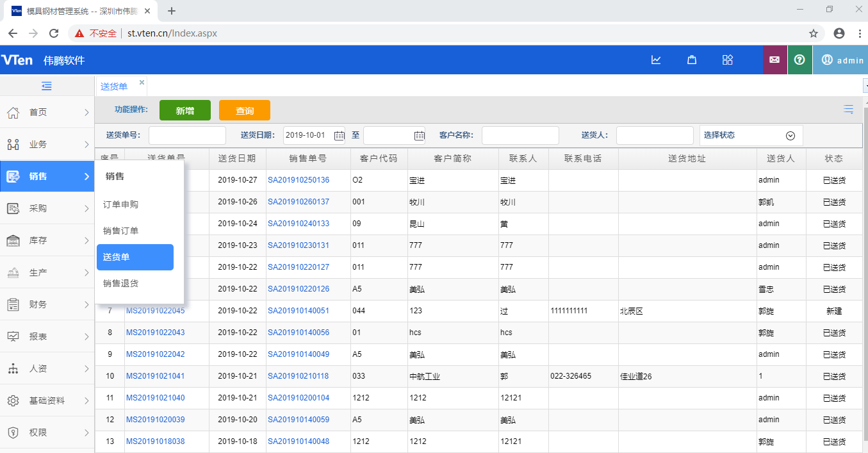868x453 pixels.
Task: Bookmark this page with the star icon
Action: (814, 33)
